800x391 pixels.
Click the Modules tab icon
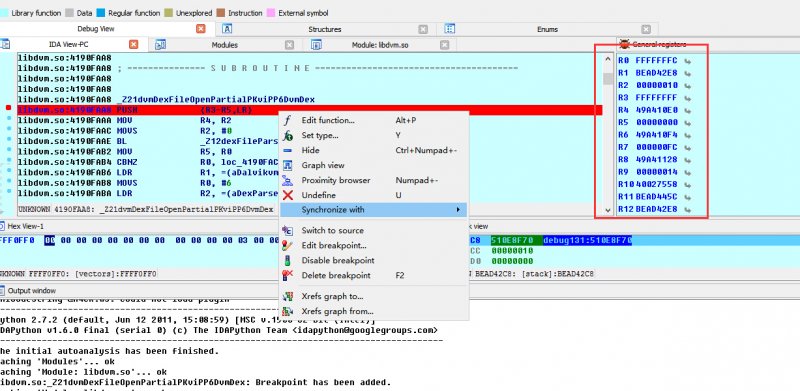click(x=160, y=45)
